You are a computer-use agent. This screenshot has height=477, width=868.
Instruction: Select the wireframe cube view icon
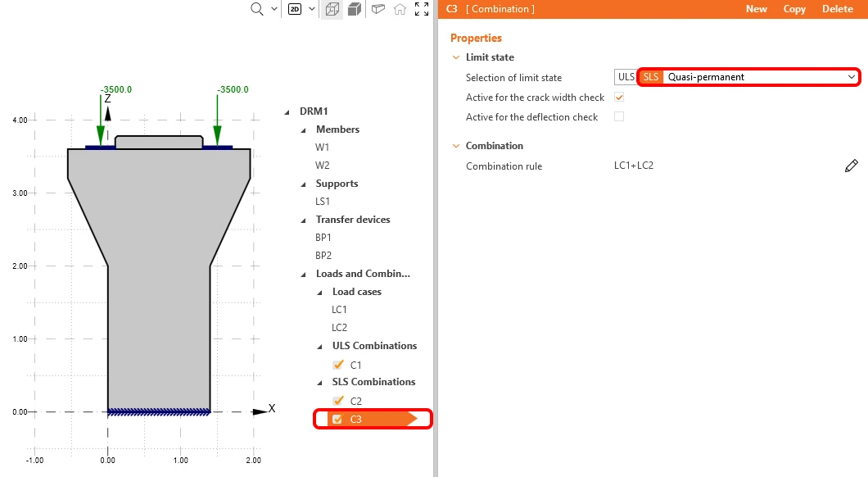click(332, 9)
